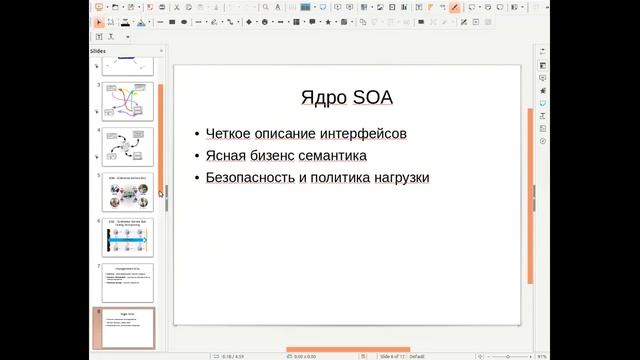Click the slide title 'Ядро SOA'
This screenshot has width=640, height=360.
tap(347, 98)
